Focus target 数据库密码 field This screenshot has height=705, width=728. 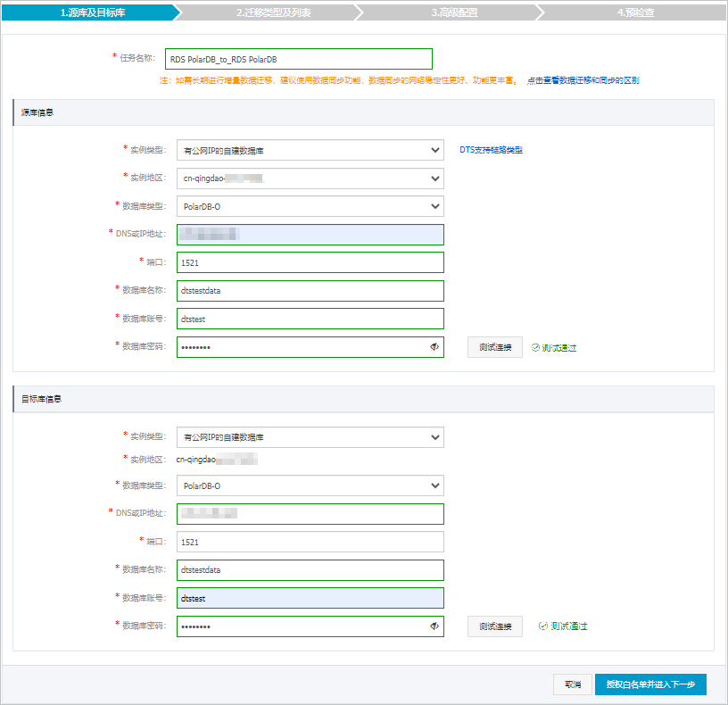[x=310, y=626]
